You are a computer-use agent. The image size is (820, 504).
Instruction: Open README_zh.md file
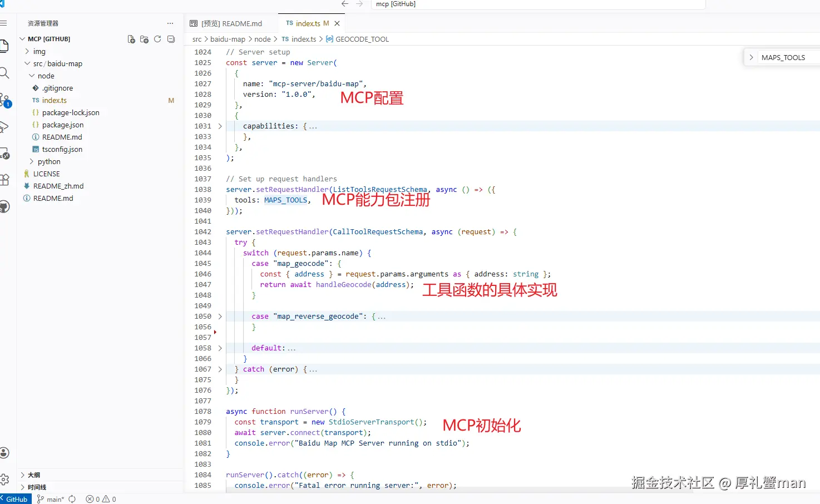pos(58,186)
